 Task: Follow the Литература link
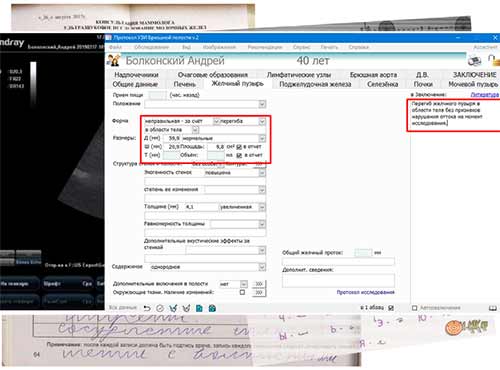(485, 95)
